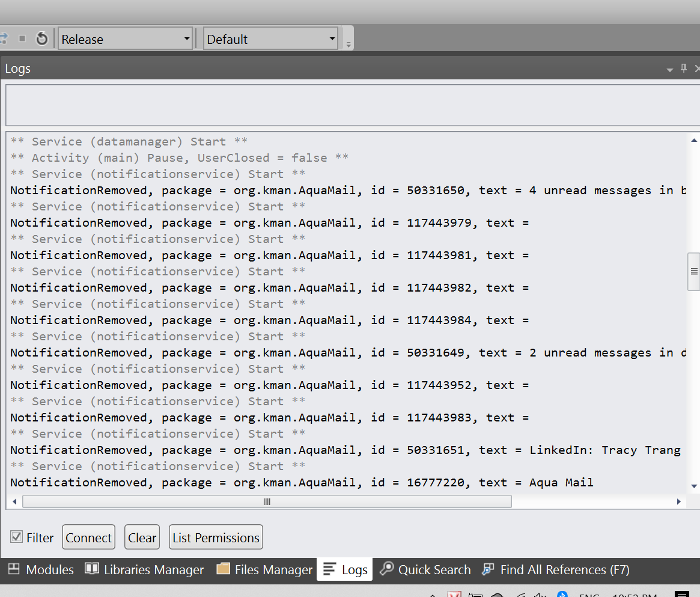
Task: Select log line with id = 50331649
Action: tap(348, 353)
